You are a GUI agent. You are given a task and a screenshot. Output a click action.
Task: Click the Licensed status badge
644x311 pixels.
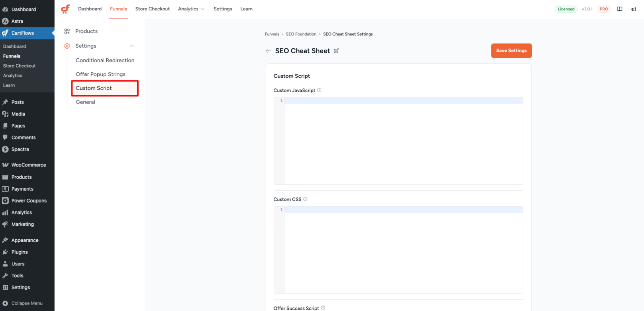coord(566,9)
